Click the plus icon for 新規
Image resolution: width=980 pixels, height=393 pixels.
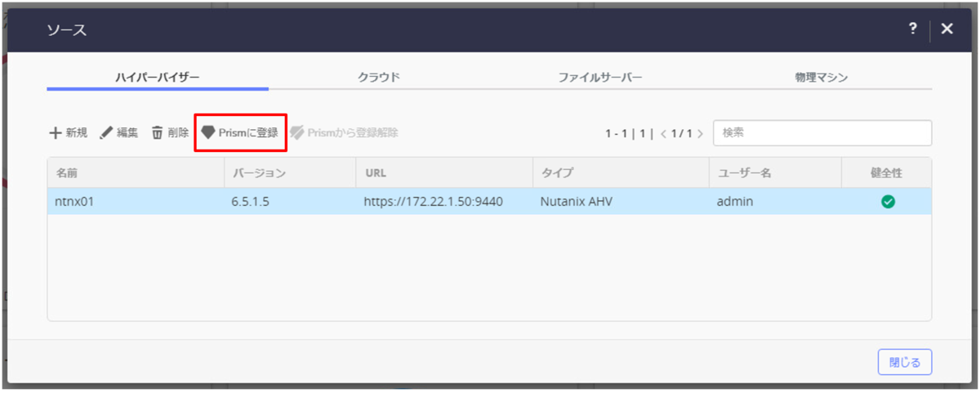pos(56,133)
